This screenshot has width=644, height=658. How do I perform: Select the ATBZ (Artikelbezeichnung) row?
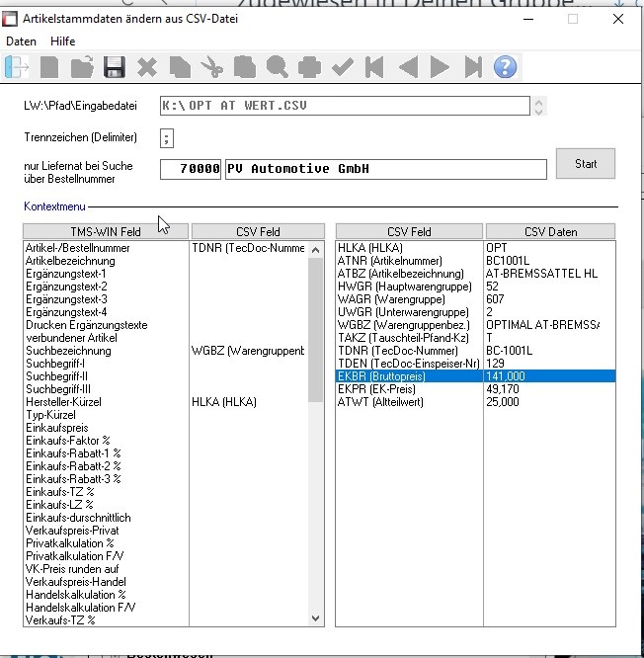tap(475, 274)
